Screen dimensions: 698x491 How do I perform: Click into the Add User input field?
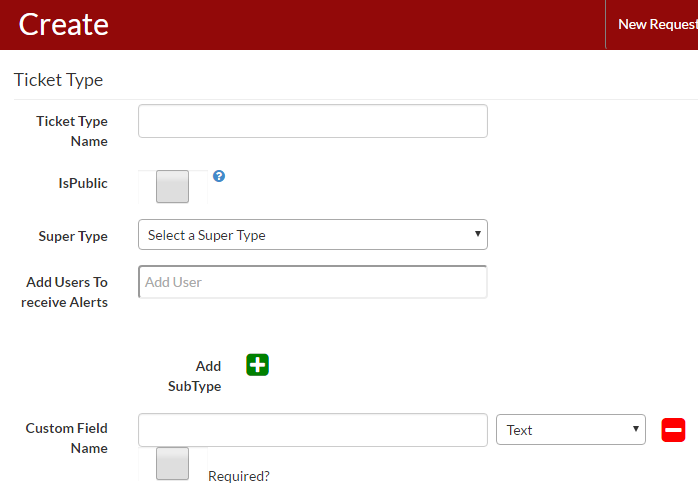pyautogui.click(x=312, y=282)
